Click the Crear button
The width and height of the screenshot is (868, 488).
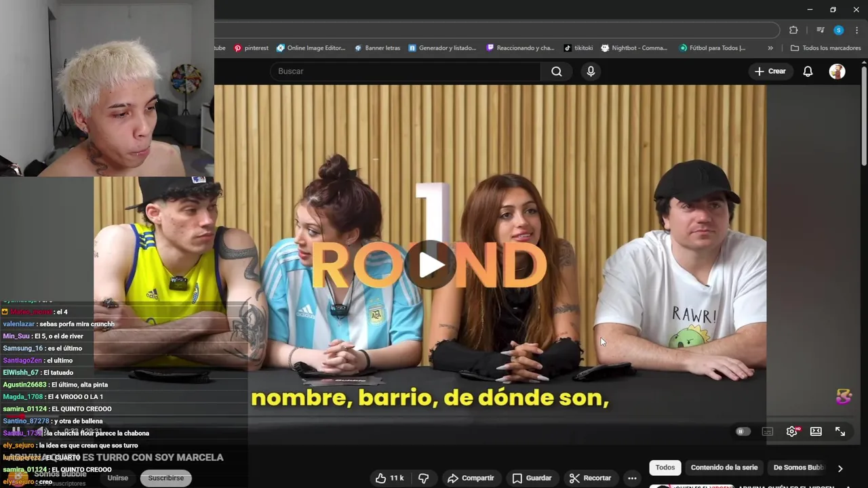(x=770, y=71)
